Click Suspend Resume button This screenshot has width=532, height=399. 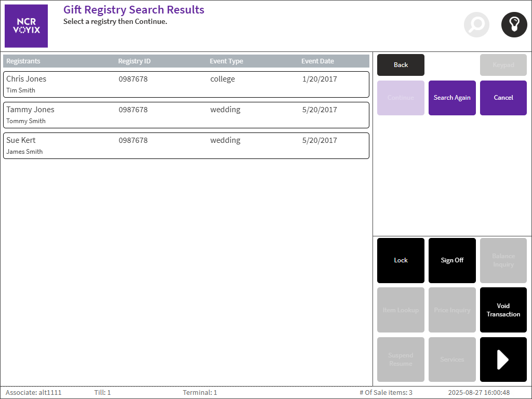coord(401,360)
